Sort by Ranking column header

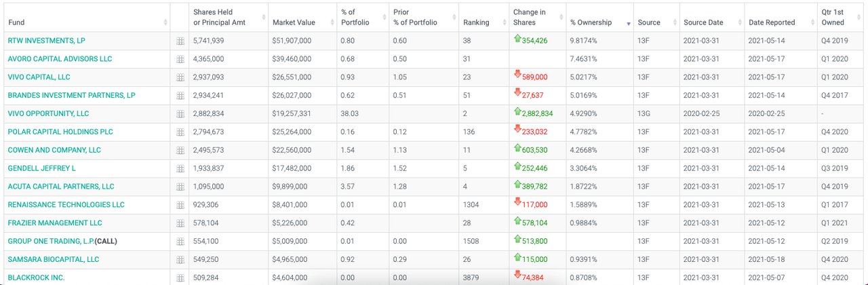[484, 18]
